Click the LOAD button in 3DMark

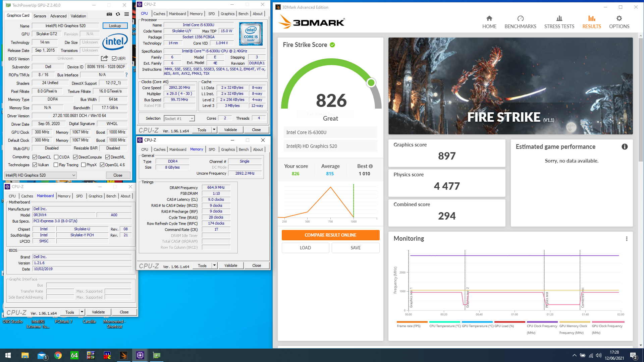(x=305, y=248)
